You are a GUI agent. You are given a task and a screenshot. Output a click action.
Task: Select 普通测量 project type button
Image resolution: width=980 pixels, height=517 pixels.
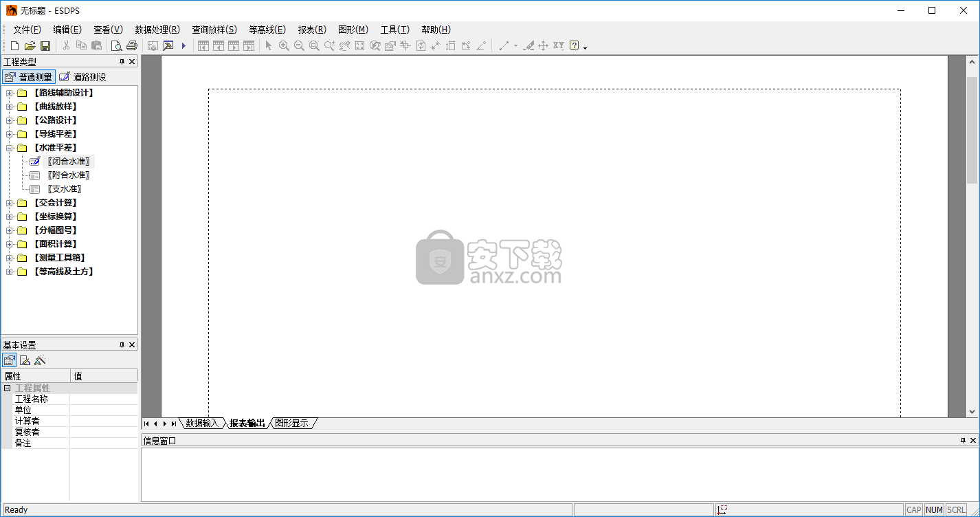pyautogui.click(x=28, y=77)
